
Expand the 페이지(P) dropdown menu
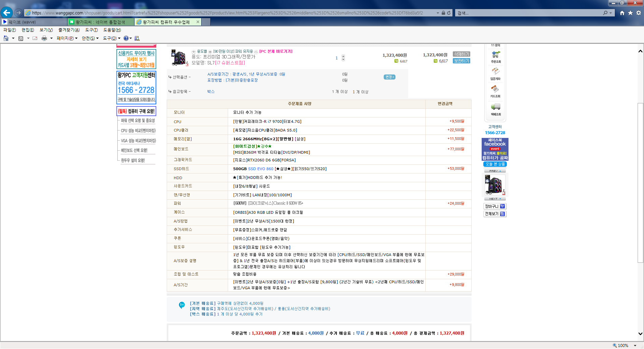(x=67, y=38)
